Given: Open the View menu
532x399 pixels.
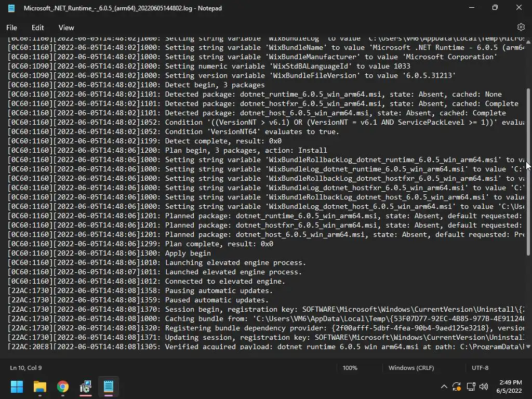Looking at the screenshot, I should (x=66, y=28).
